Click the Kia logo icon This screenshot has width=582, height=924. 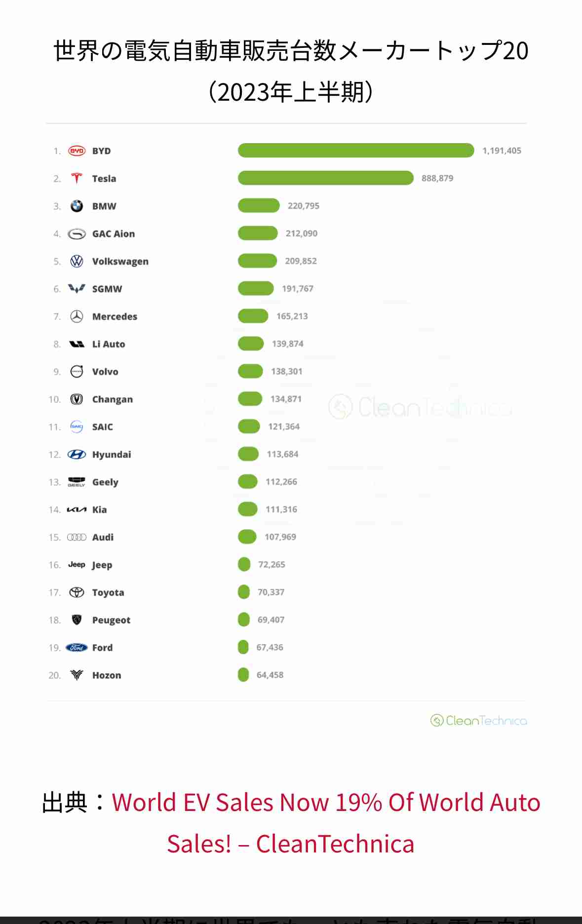(77, 510)
